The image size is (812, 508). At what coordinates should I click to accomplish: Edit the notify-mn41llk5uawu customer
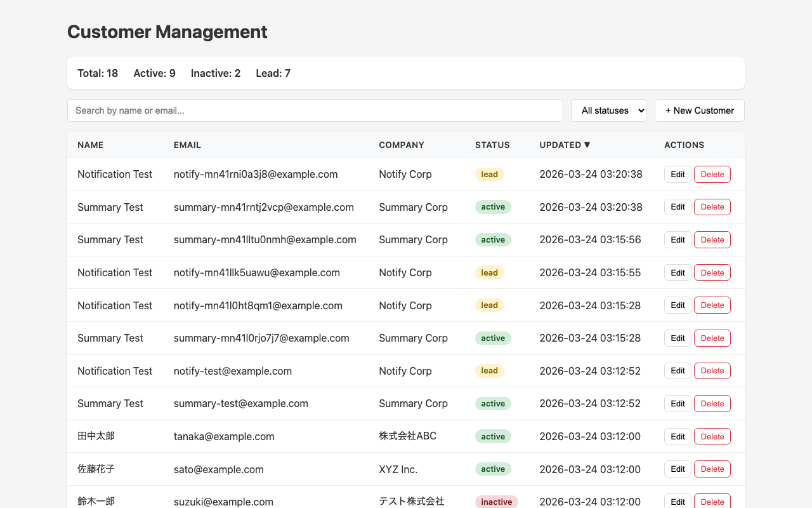coord(678,272)
